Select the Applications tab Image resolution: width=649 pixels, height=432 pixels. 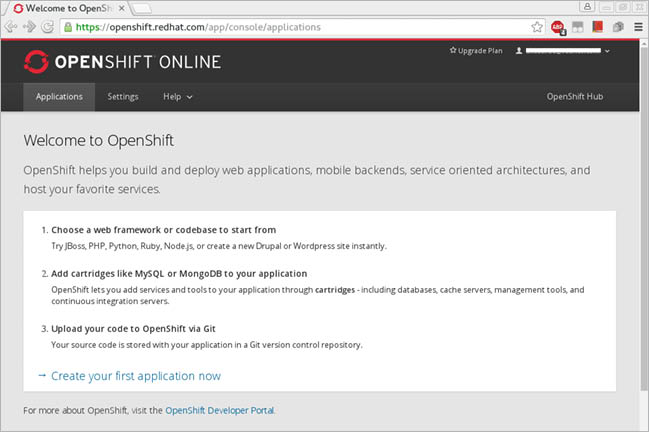(59, 97)
